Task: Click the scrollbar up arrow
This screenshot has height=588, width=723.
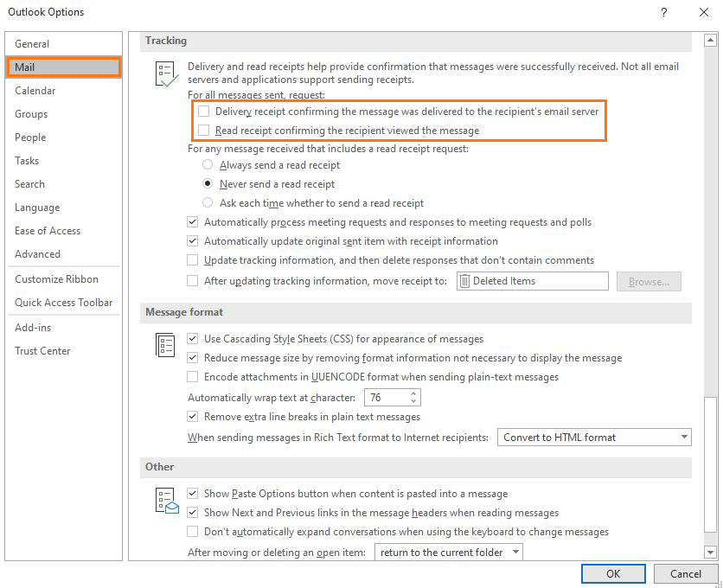Action: (710, 41)
